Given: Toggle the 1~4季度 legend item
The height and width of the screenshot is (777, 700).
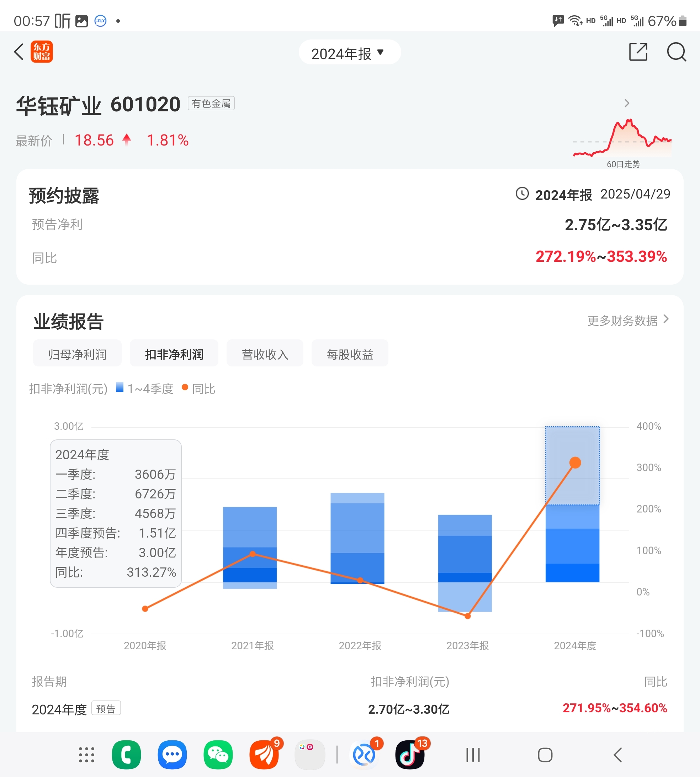Looking at the screenshot, I should (x=145, y=388).
